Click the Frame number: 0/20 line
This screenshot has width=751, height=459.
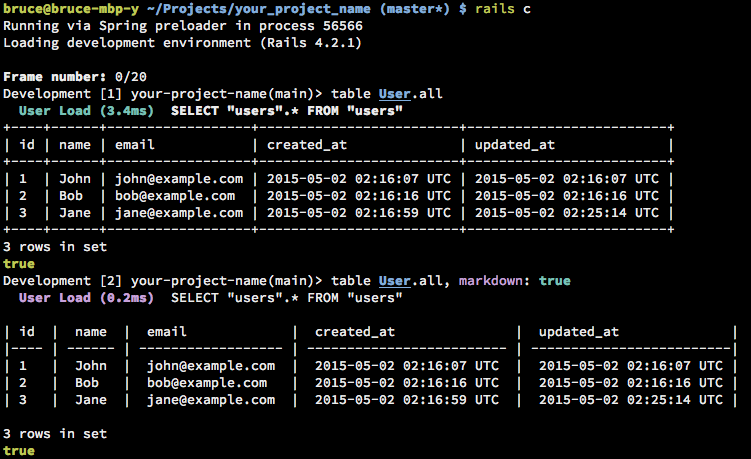[75, 77]
